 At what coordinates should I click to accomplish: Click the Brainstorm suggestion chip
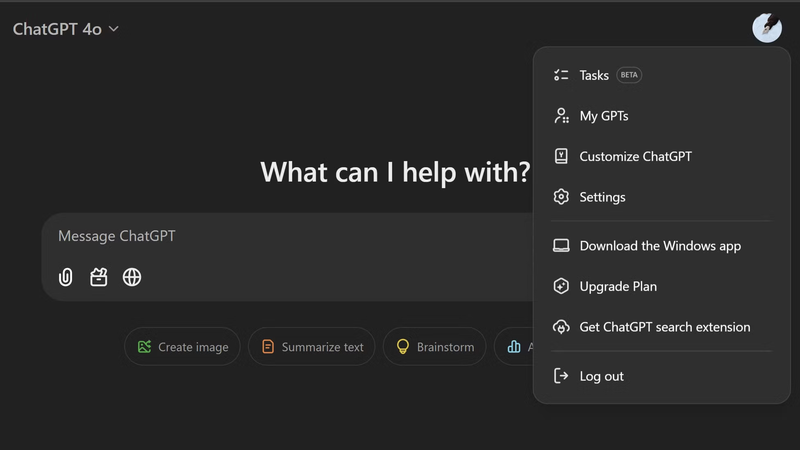tap(435, 347)
